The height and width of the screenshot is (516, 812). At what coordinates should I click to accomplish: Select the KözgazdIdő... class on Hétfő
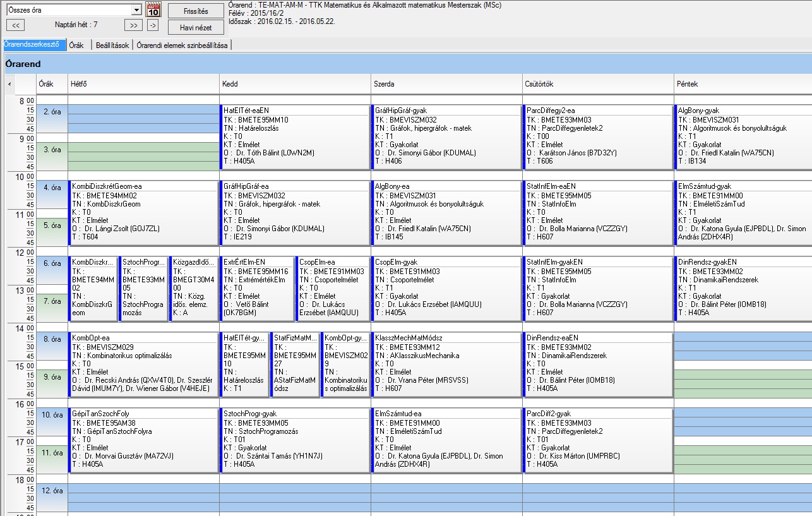(194, 289)
